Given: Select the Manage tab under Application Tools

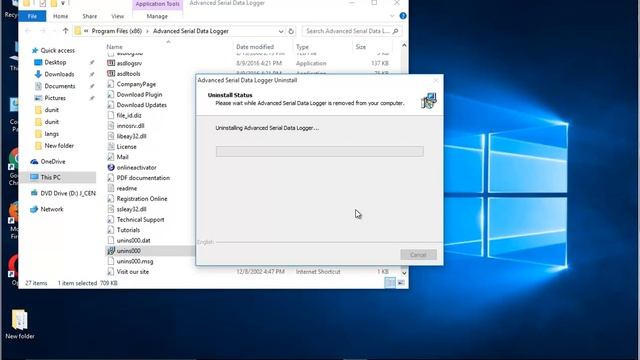Looking at the screenshot, I should [157, 16].
